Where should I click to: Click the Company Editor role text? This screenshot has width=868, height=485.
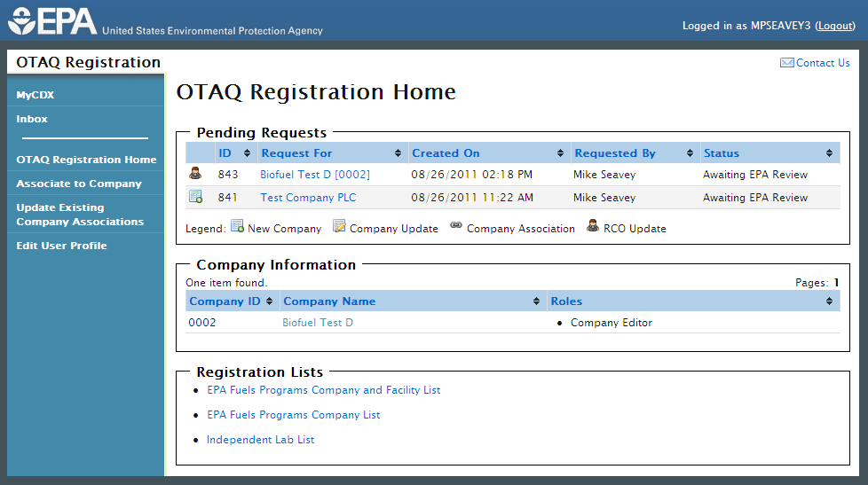click(x=612, y=323)
